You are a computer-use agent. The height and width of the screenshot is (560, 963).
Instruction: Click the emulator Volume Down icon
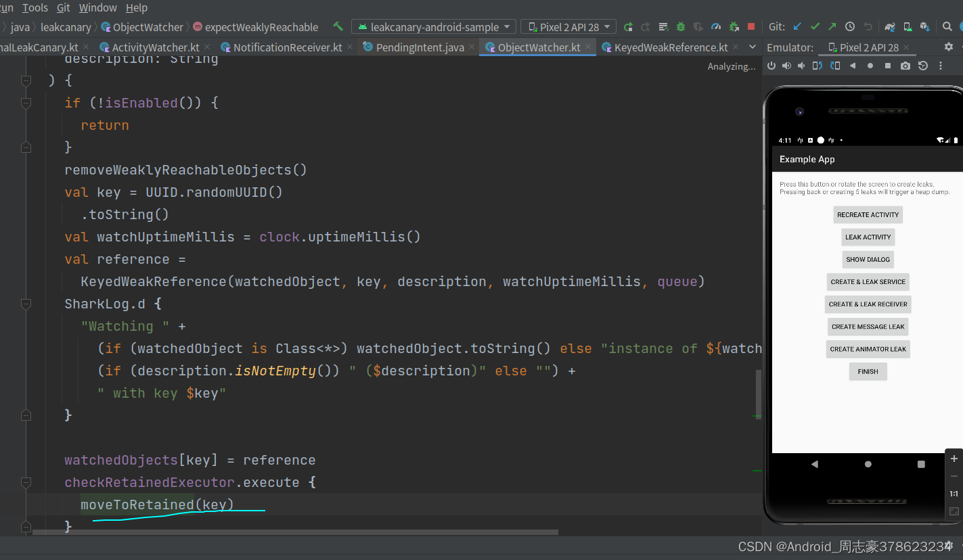pyautogui.click(x=802, y=66)
